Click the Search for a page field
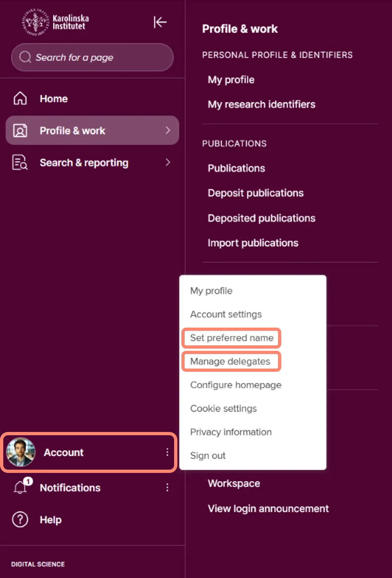The image size is (392, 578). click(92, 57)
